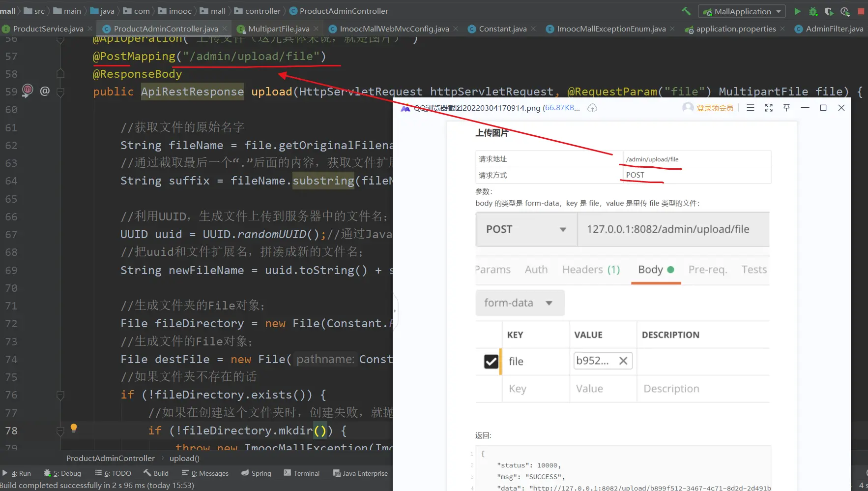Screen dimensions: 868x491
Task: Pin the image viewer window on top
Action: coord(786,108)
